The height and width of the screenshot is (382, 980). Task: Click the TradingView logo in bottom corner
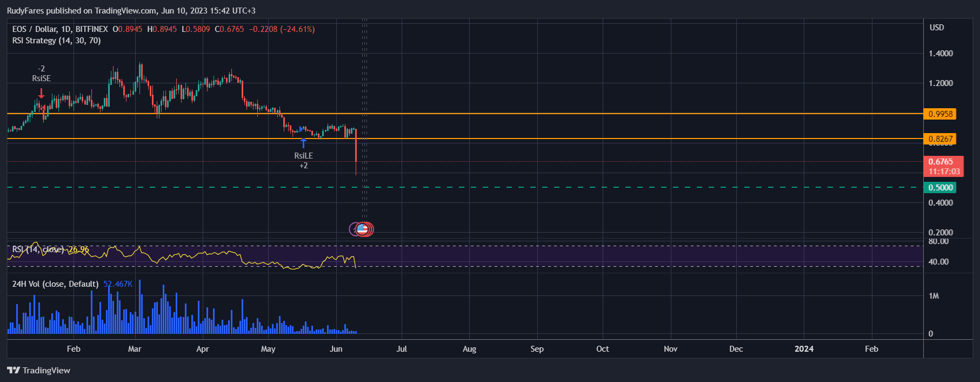39,371
